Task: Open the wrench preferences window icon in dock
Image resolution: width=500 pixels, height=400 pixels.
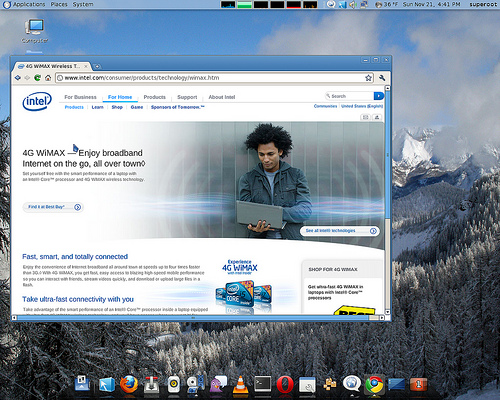Action: 307,385
